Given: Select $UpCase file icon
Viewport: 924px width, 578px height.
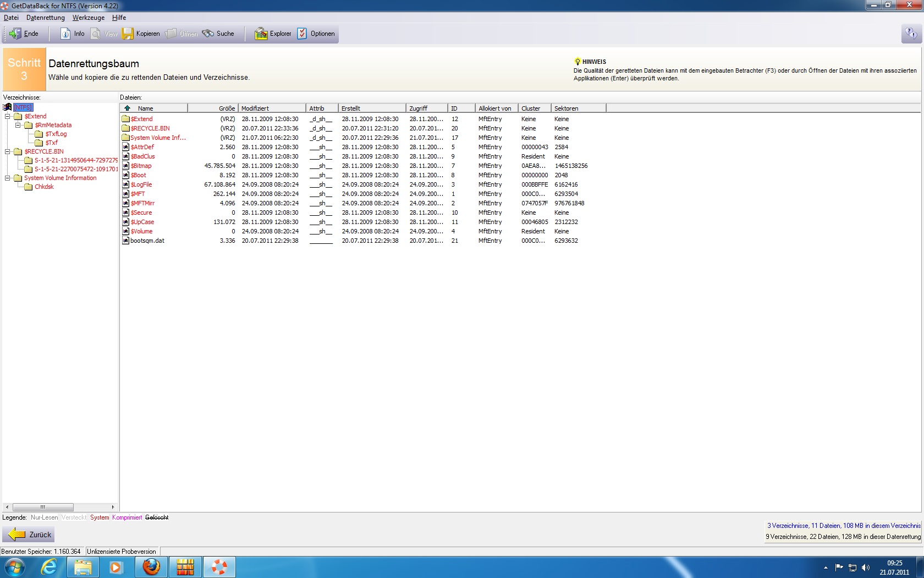Looking at the screenshot, I should point(125,222).
